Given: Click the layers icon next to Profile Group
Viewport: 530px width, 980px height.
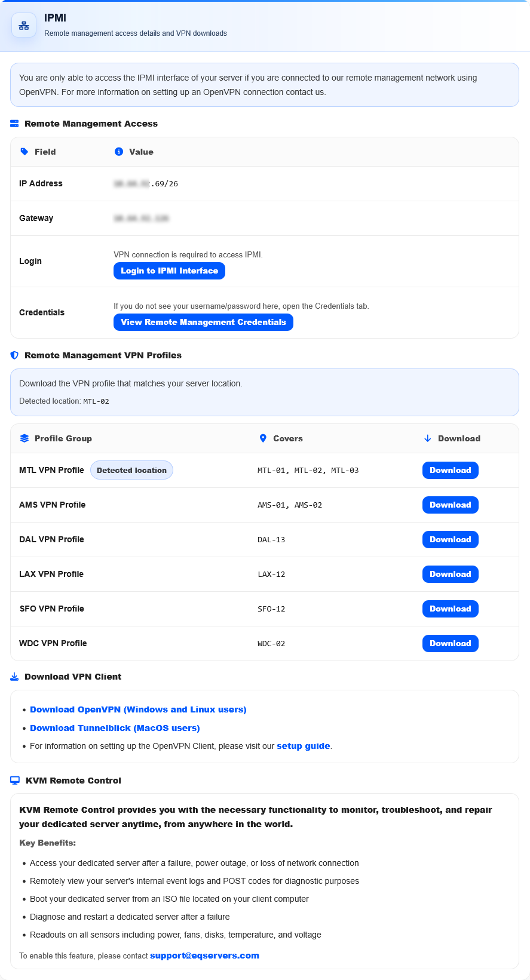Looking at the screenshot, I should pyautogui.click(x=24, y=438).
